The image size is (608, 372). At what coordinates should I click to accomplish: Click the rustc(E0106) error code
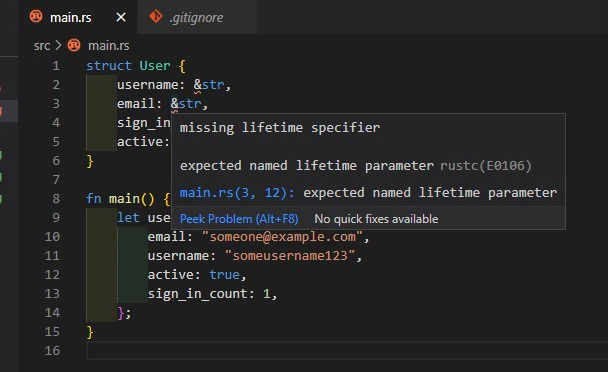coord(486,166)
